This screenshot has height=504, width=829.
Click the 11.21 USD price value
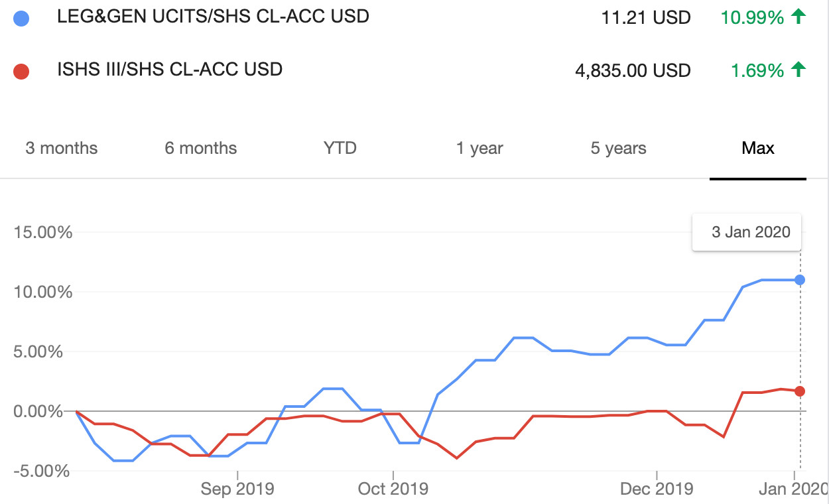tap(646, 17)
